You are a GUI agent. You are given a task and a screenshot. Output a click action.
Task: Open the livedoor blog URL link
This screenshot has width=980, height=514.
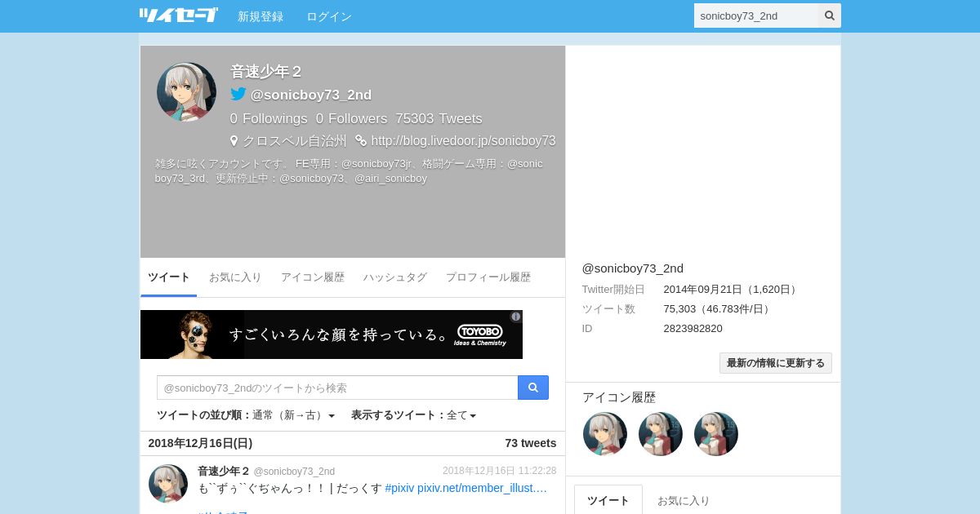[463, 140]
